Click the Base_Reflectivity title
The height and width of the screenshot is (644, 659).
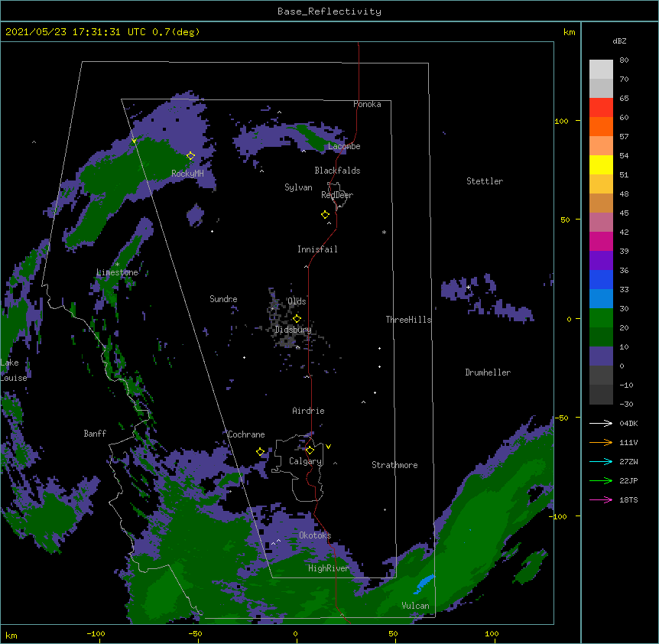point(329,11)
